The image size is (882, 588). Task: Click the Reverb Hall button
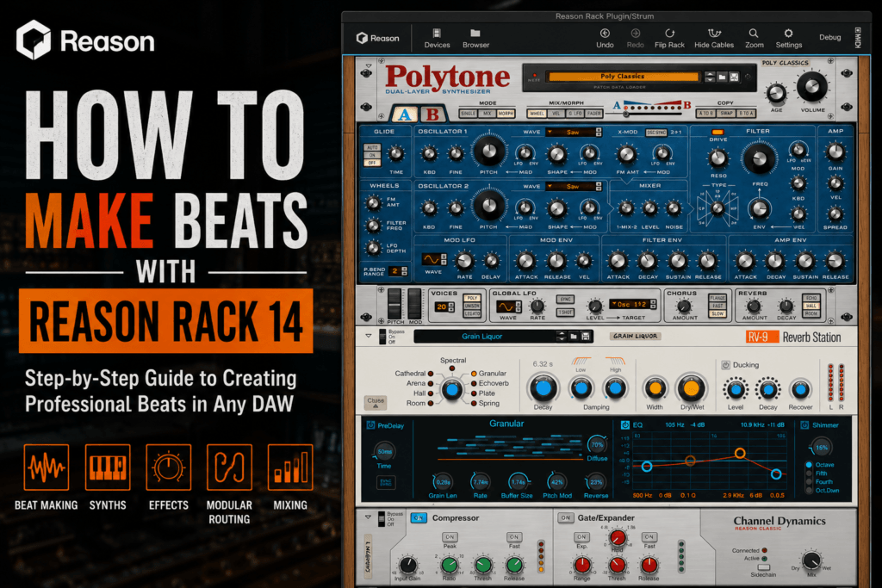coord(811,306)
